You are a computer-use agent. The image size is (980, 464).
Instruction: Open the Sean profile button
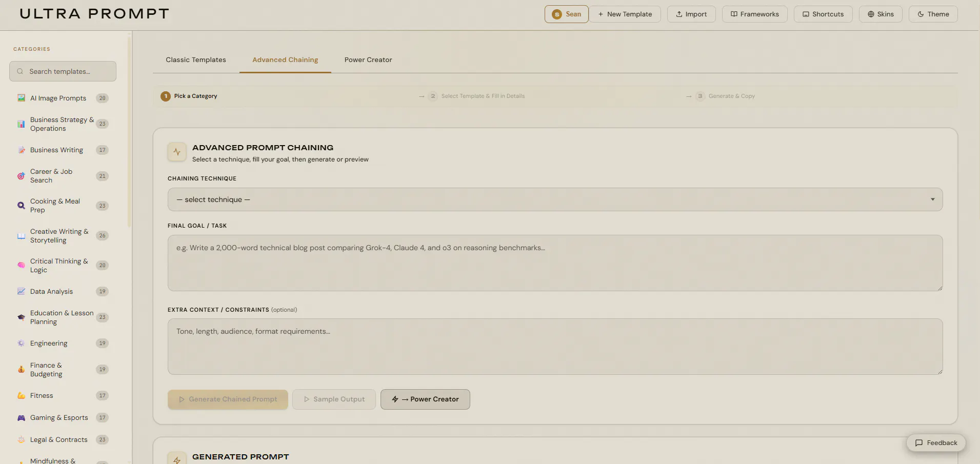coord(566,14)
